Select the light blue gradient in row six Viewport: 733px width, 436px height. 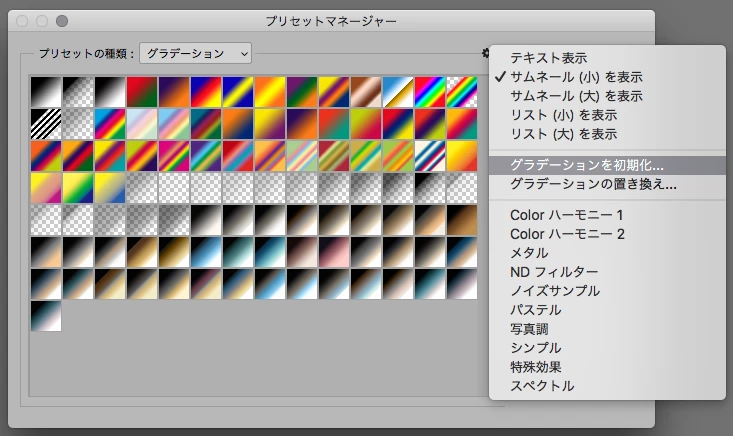click(x=206, y=252)
